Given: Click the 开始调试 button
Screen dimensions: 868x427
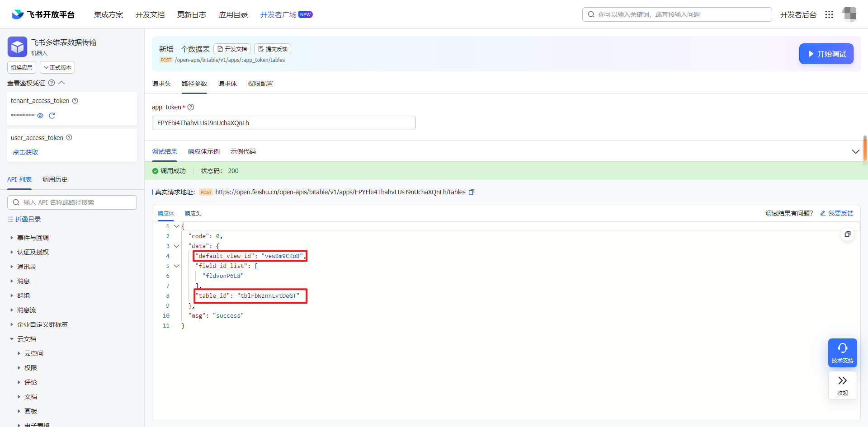Looking at the screenshot, I should click(x=826, y=54).
